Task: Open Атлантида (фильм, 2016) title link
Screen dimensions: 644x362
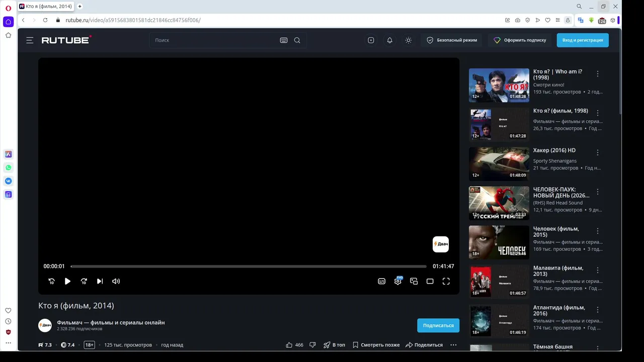Action: tap(559, 310)
